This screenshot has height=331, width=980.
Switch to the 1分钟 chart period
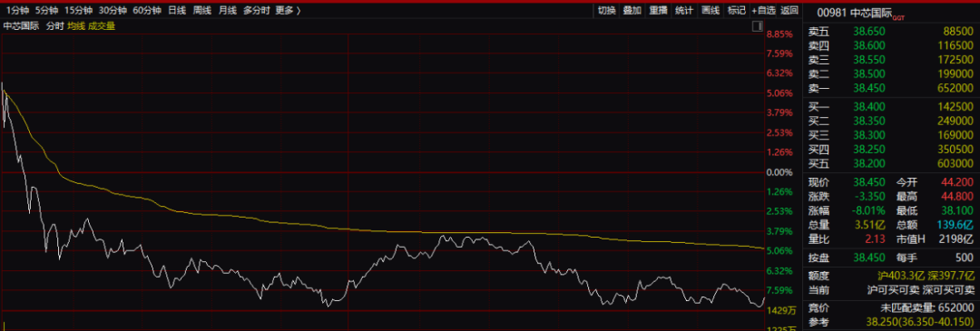pyautogui.click(x=17, y=10)
